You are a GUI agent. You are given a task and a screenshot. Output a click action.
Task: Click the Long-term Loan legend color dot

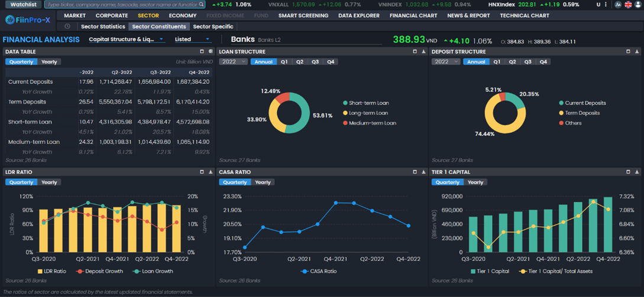[x=345, y=113]
